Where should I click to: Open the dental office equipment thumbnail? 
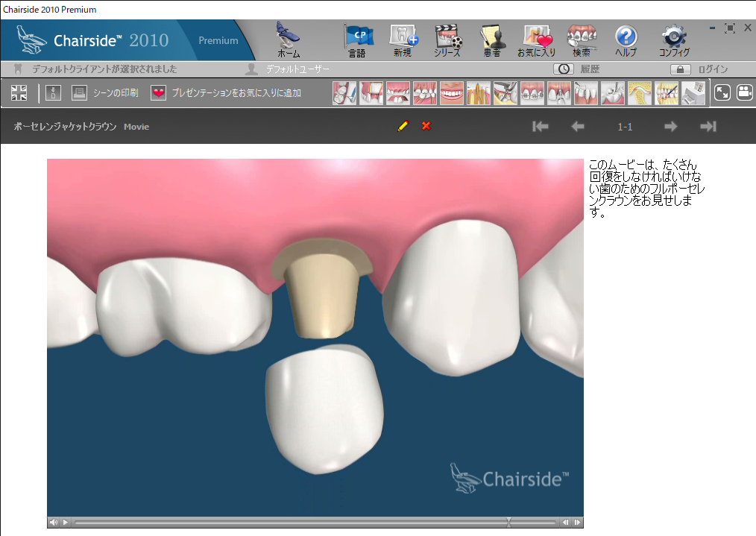pos(693,93)
